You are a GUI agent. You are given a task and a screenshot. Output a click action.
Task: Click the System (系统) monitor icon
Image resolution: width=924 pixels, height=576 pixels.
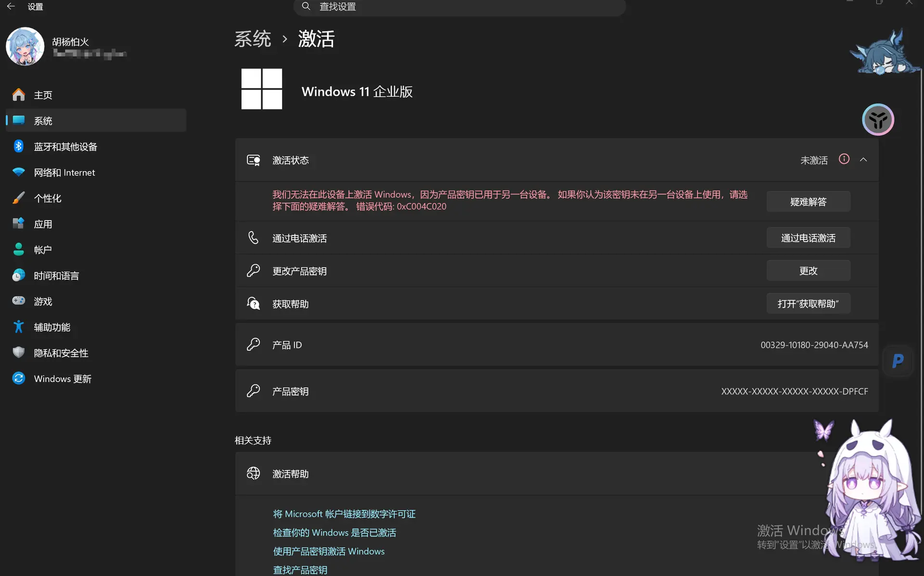point(19,120)
